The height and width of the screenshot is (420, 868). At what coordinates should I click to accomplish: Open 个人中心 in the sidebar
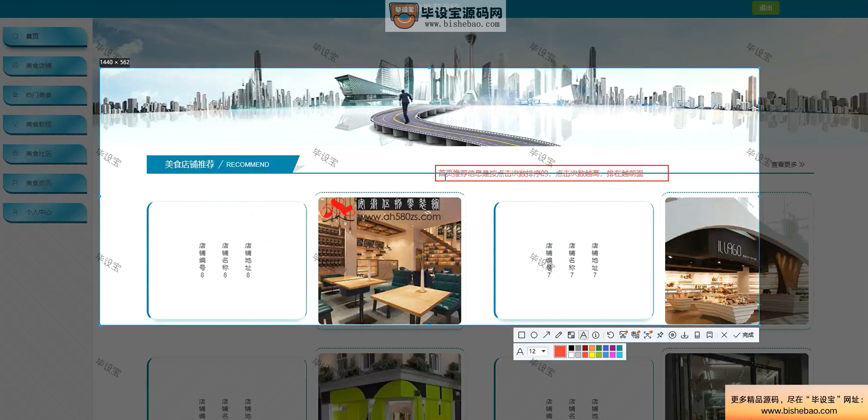pos(45,212)
